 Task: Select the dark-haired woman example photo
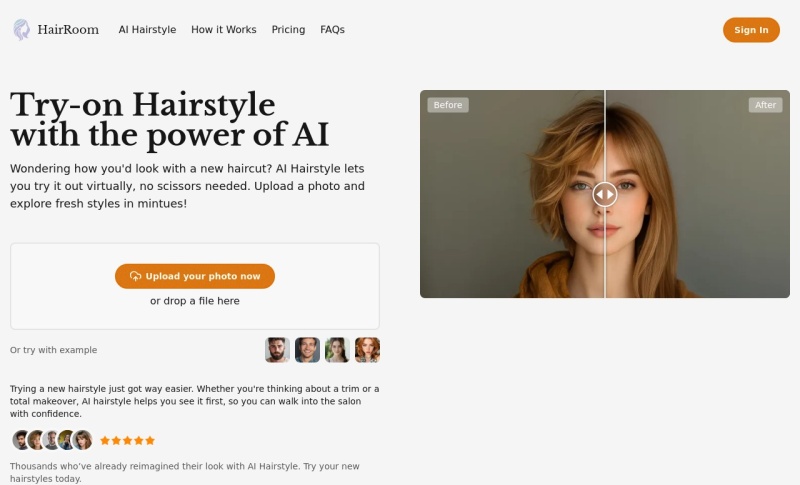click(337, 350)
